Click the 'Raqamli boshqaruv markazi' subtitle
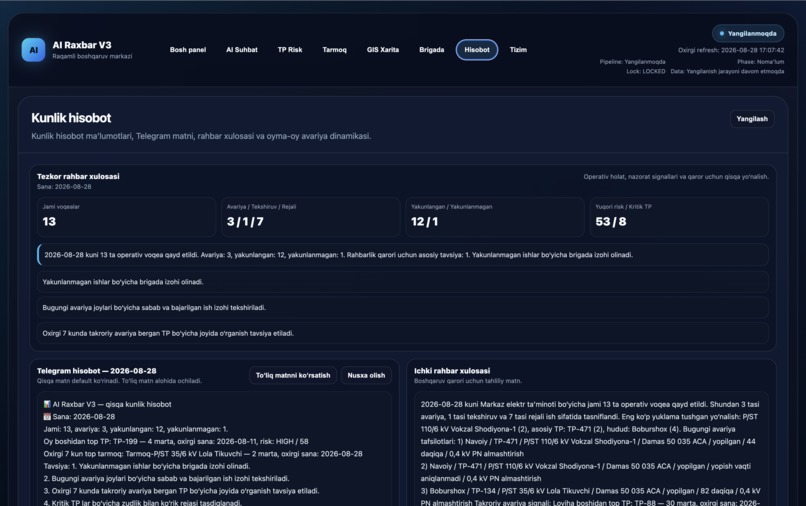 tap(92, 57)
